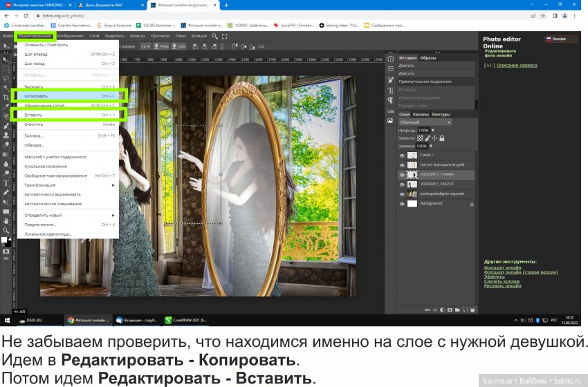Toggle fullscreen icon in menu bar

[x=225, y=36]
